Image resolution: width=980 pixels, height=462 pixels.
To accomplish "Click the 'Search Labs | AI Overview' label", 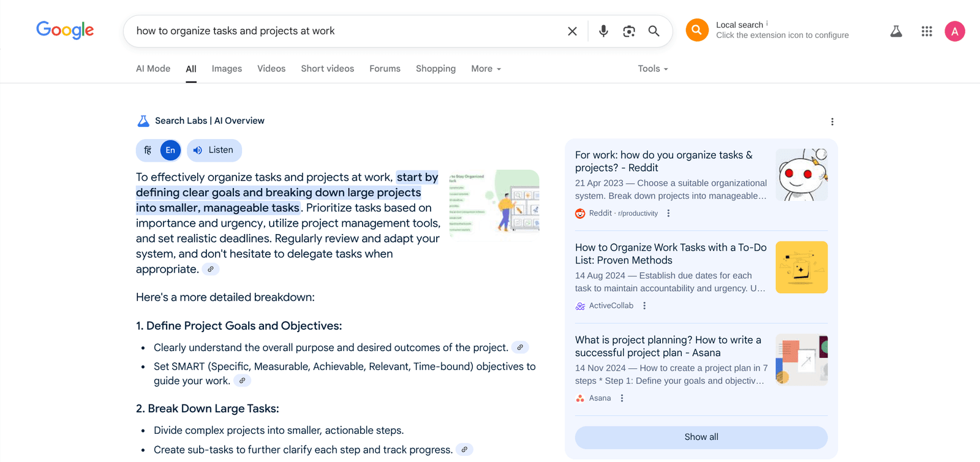I will tap(209, 121).
